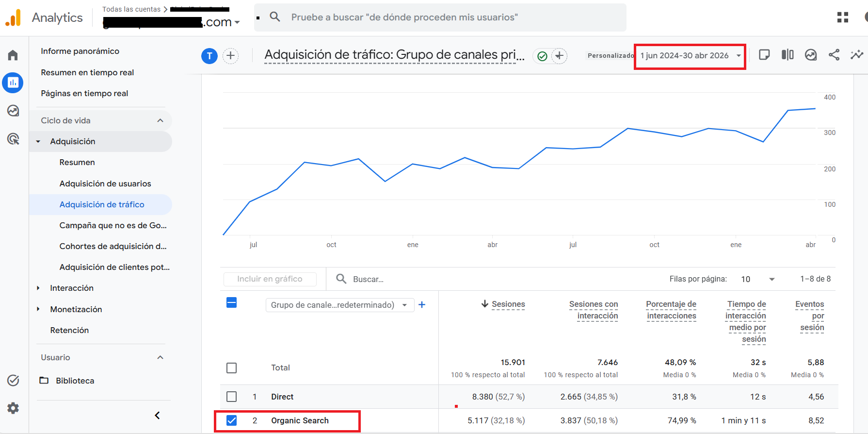Open the Insights chart icon in toolbar

tap(811, 55)
